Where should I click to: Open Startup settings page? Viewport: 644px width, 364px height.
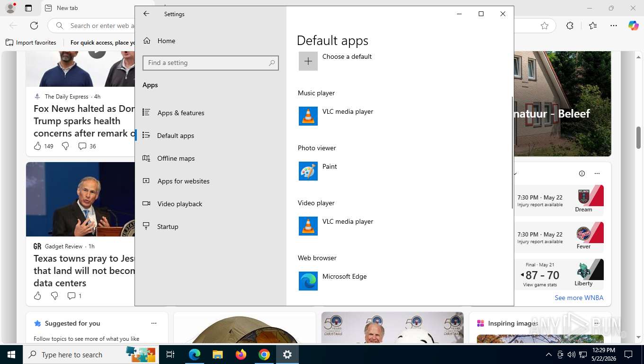click(168, 227)
